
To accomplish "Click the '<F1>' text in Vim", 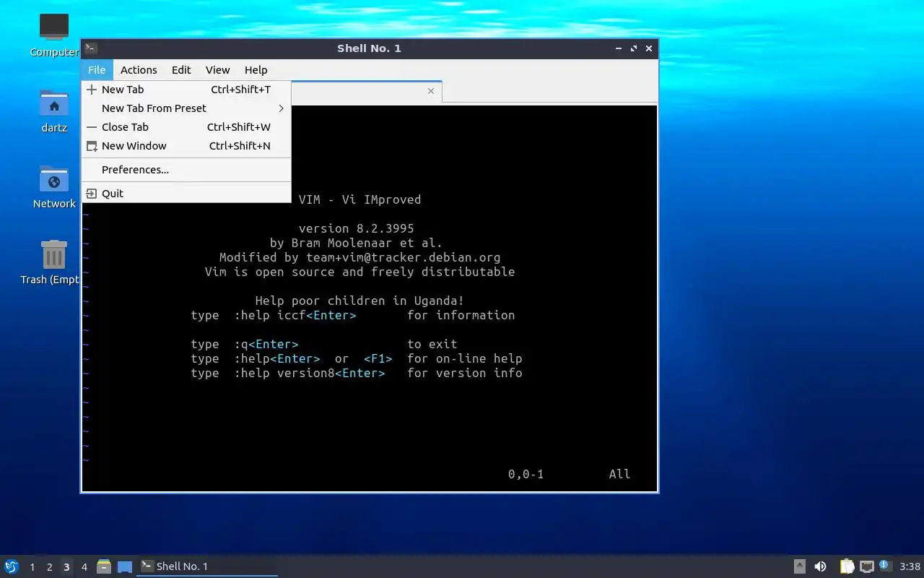I will [x=378, y=358].
